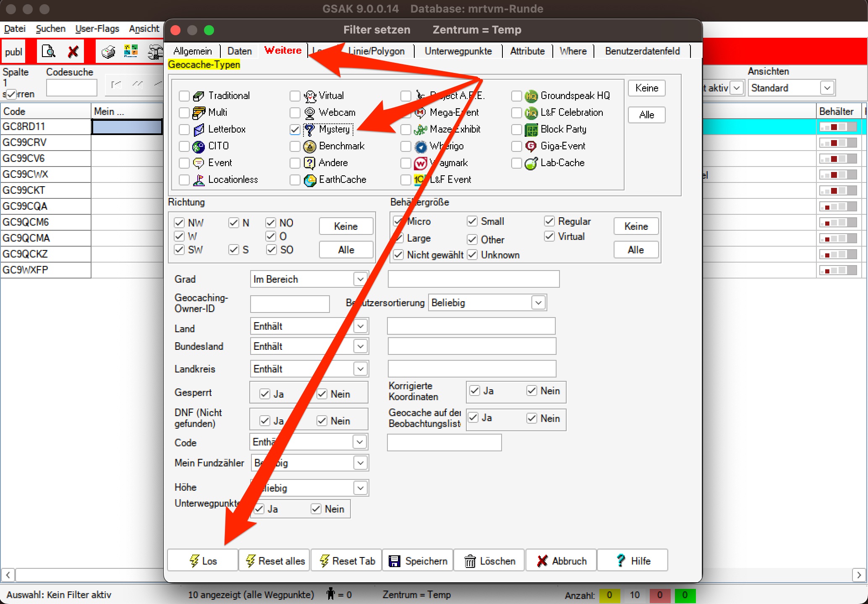This screenshot has width=868, height=604.
Task: Switch to the Daten tab
Action: point(240,51)
